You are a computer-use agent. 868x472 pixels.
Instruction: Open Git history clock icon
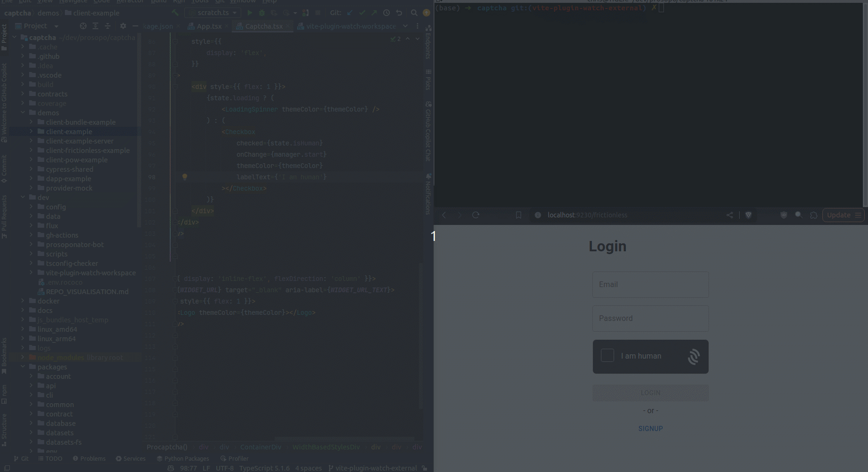point(387,13)
